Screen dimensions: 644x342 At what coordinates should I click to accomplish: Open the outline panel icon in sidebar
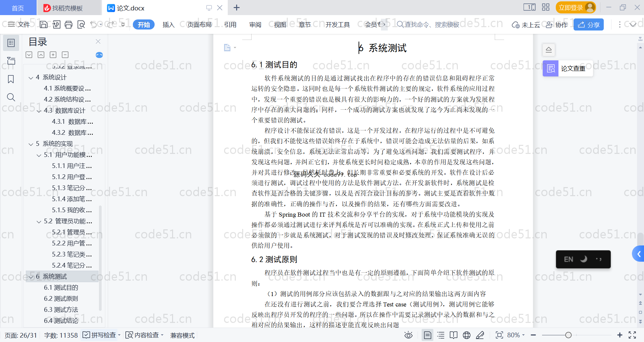tap(11, 43)
